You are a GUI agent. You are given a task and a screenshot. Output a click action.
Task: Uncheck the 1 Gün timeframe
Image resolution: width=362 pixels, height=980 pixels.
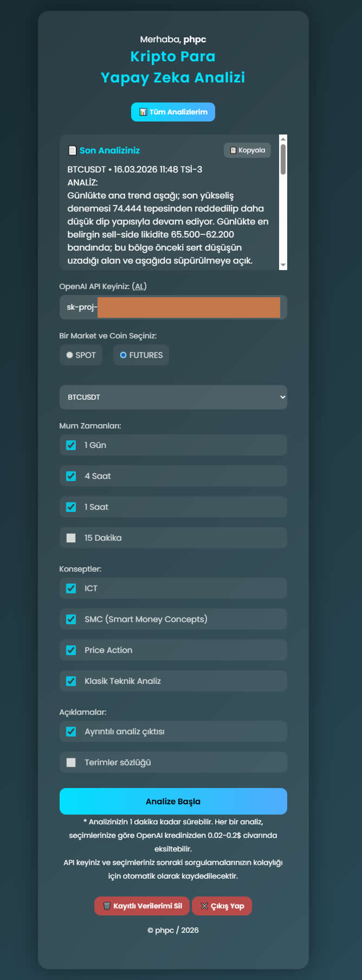(x=71, y=445)
